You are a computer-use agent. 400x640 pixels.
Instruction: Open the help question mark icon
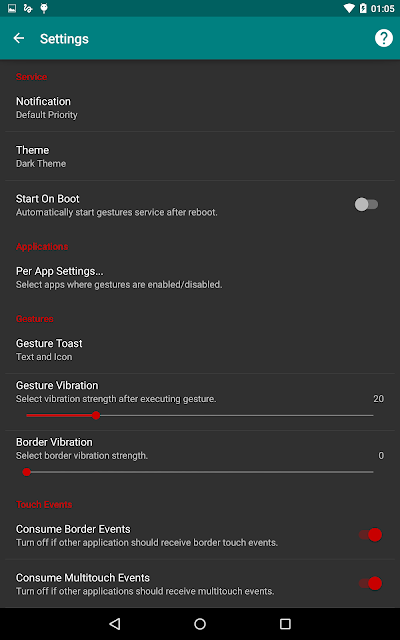pos(384,38)
